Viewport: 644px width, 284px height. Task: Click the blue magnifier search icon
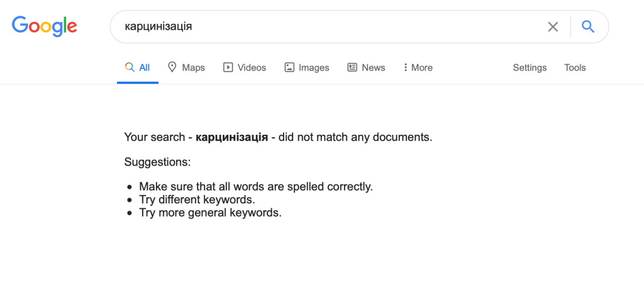tap(588, 26)
